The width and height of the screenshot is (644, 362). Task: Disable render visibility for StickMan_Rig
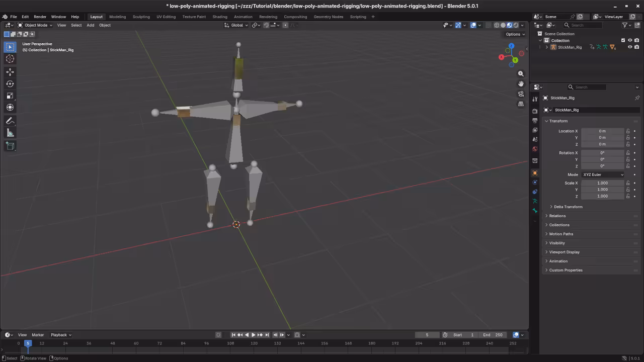637,47
